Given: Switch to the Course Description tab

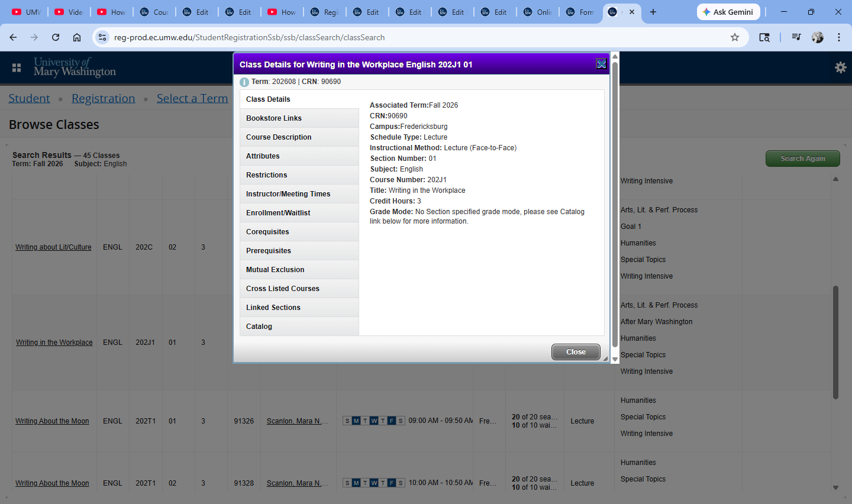Looking at the screenshot, I should tap(279, 137).
